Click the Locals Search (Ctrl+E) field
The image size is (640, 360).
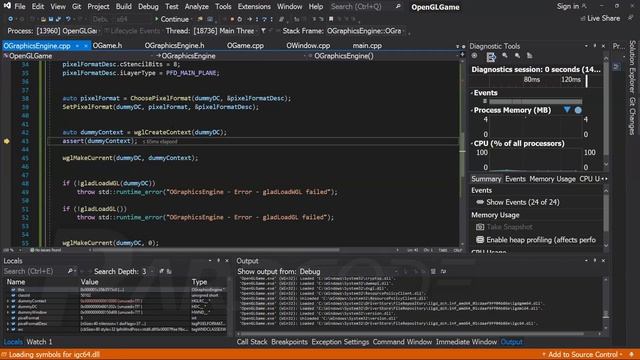point(35,271)
